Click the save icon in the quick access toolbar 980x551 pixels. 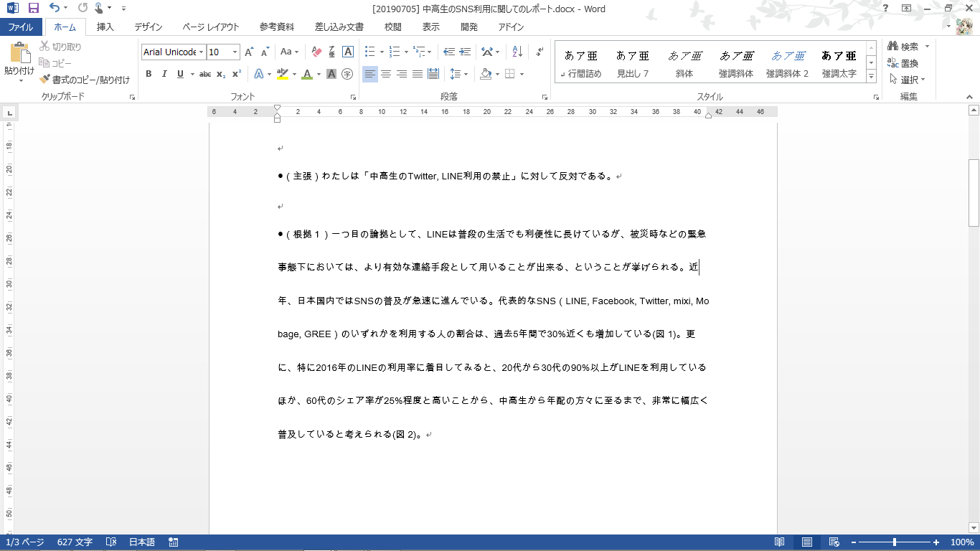point(33,9)
